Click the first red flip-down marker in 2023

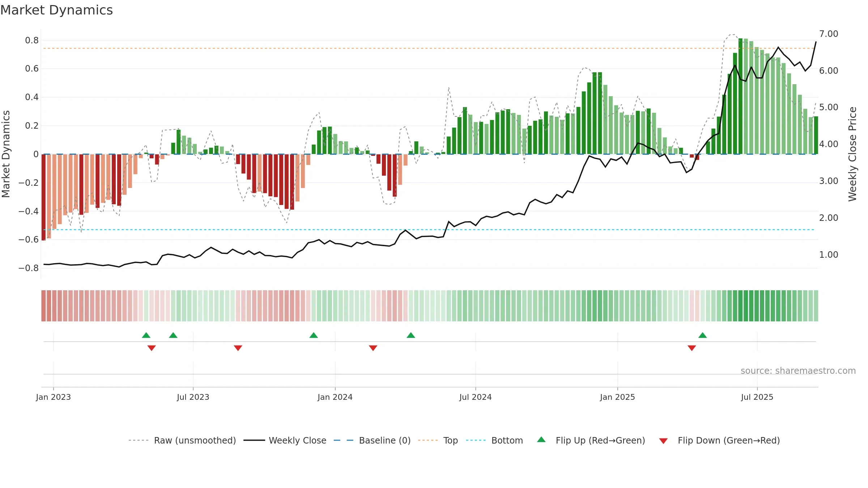click(x=152, y=348)
